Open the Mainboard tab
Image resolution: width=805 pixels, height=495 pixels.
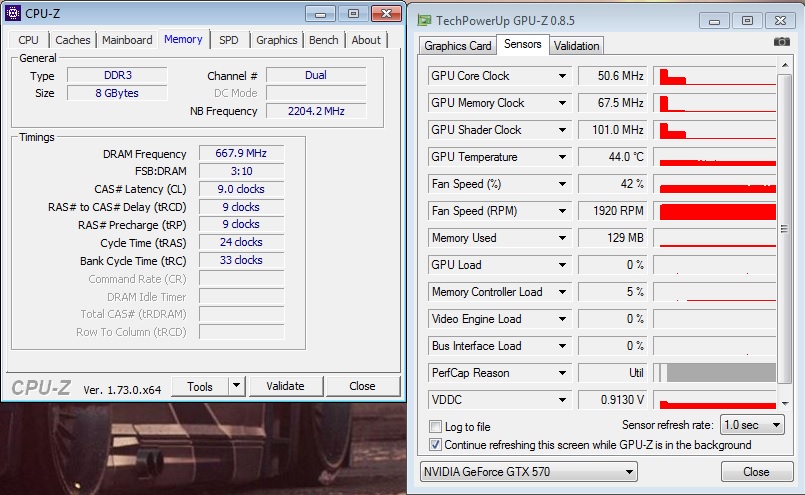(x=127, y=40)
